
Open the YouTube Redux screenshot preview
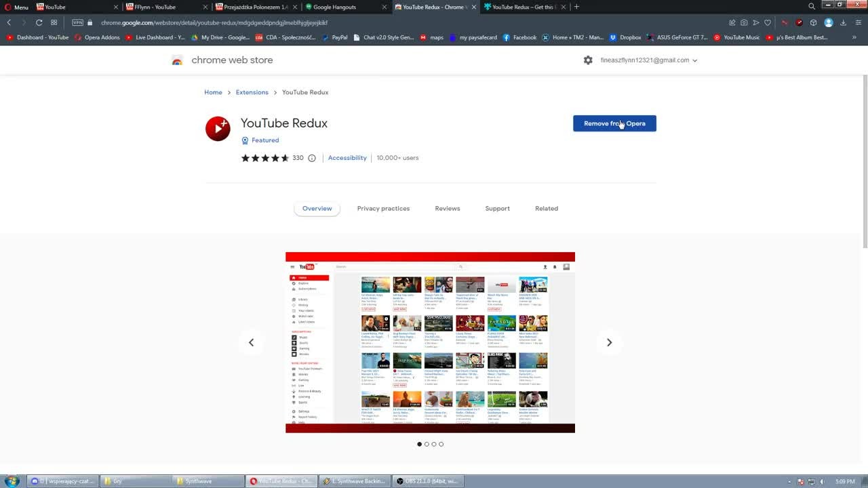430,342
